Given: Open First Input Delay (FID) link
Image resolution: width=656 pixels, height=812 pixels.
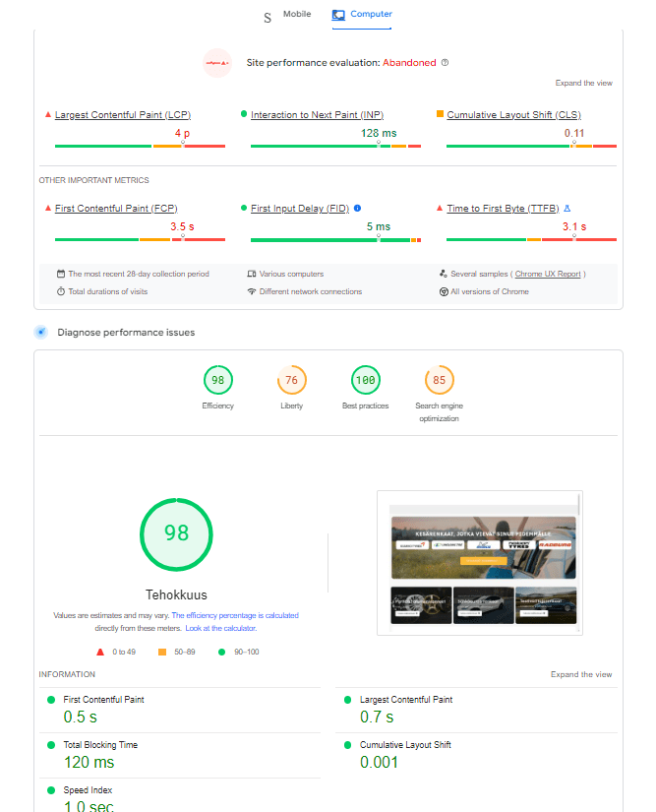Looking at the screenshot, I should pos(300,209).
